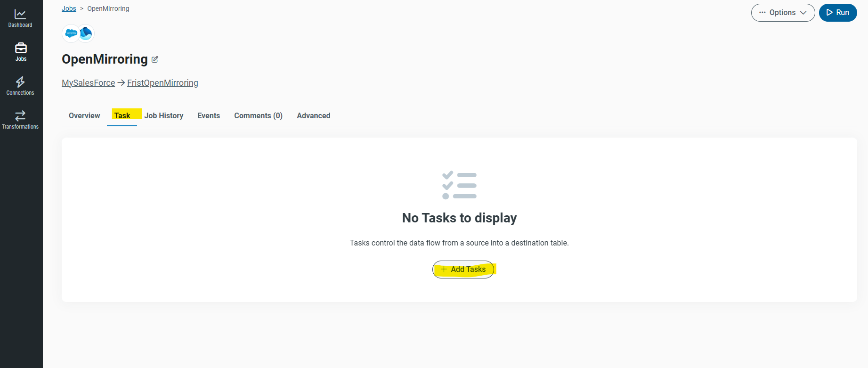Click the No Tasks to display heading

[459, 218]
